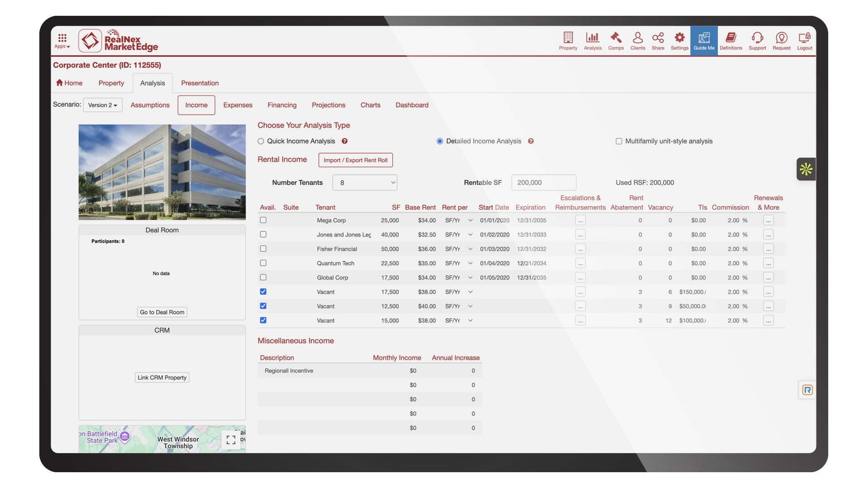Open rent per dropdown for 15,000 SF Vacant
Screen dimensions: 868x488
coord(459,320)
